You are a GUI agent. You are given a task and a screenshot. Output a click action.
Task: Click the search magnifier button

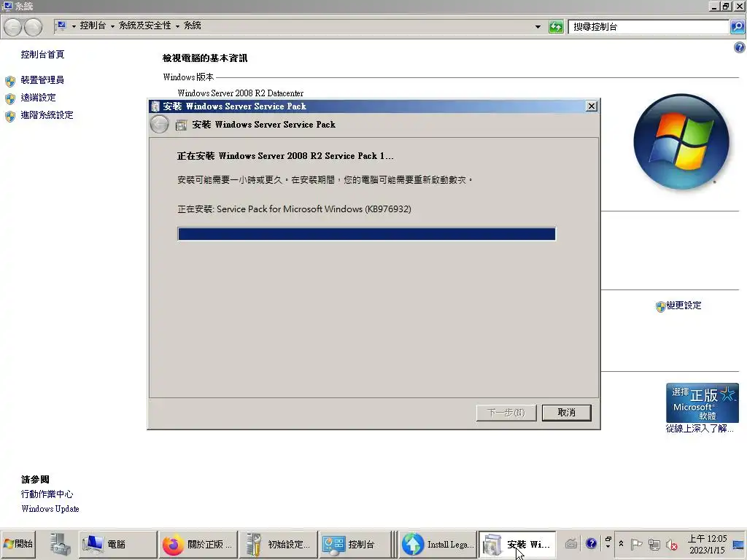737,27
